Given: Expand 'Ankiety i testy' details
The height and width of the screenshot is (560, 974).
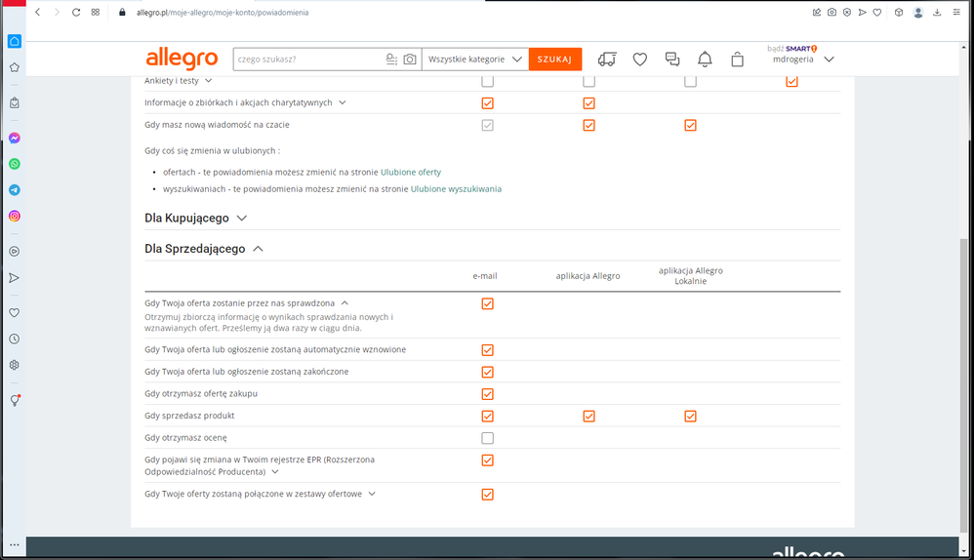Looking at the screenshot, I should [208, 81].
